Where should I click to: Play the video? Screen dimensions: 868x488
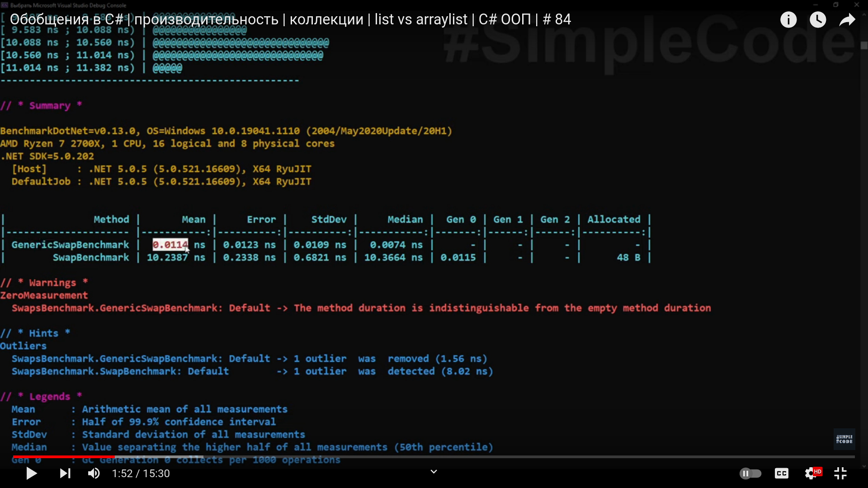(x=31, y=473)
